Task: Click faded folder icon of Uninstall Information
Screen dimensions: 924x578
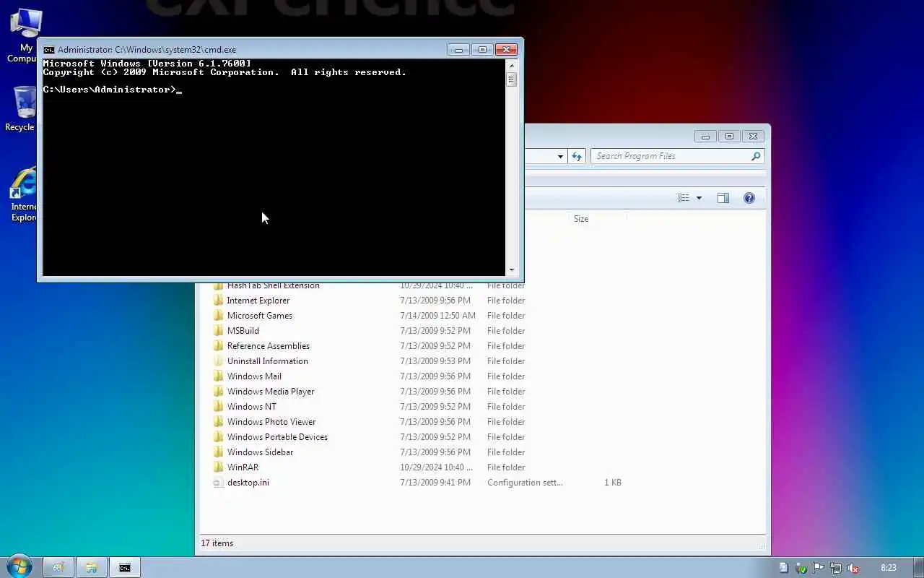Action: pyautogui.click(x=218, y=361)
